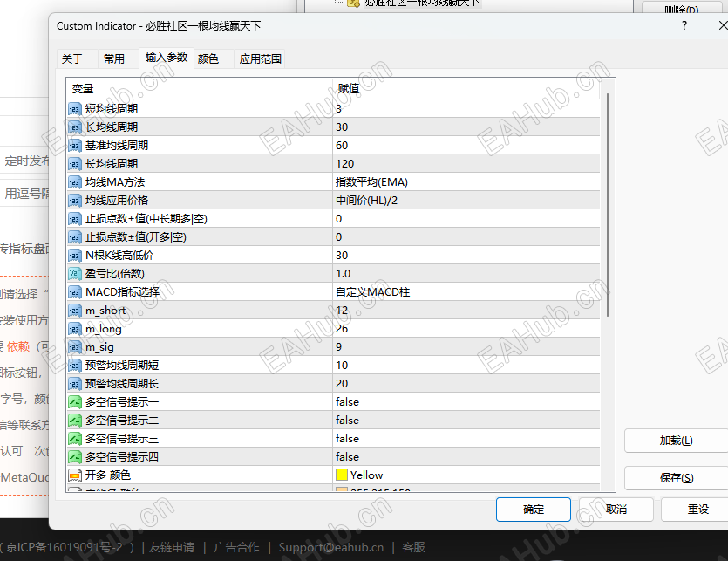
Task: Click the icon beside 均线MA方法
Action: coord(75,182)
